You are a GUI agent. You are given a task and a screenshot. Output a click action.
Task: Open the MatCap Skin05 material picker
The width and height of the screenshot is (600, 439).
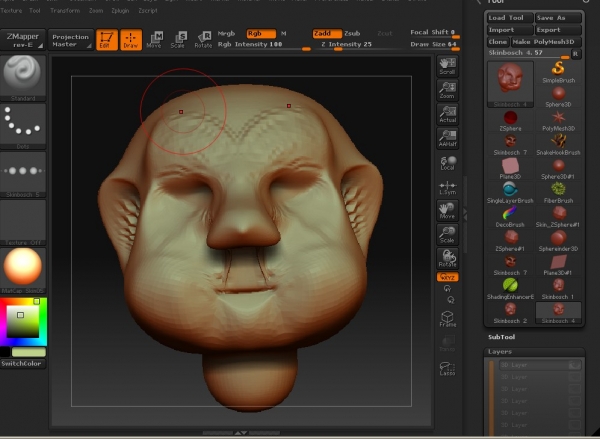point(23,271)
